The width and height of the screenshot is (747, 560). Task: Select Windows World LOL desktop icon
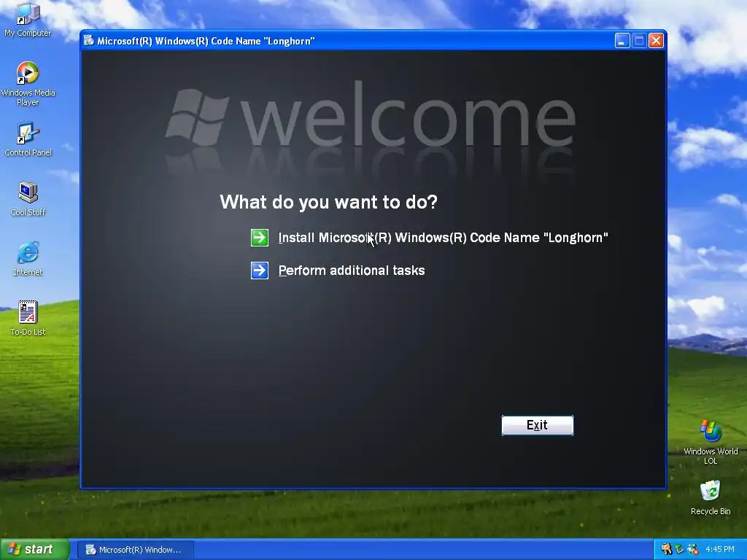[x=711, y=443]
